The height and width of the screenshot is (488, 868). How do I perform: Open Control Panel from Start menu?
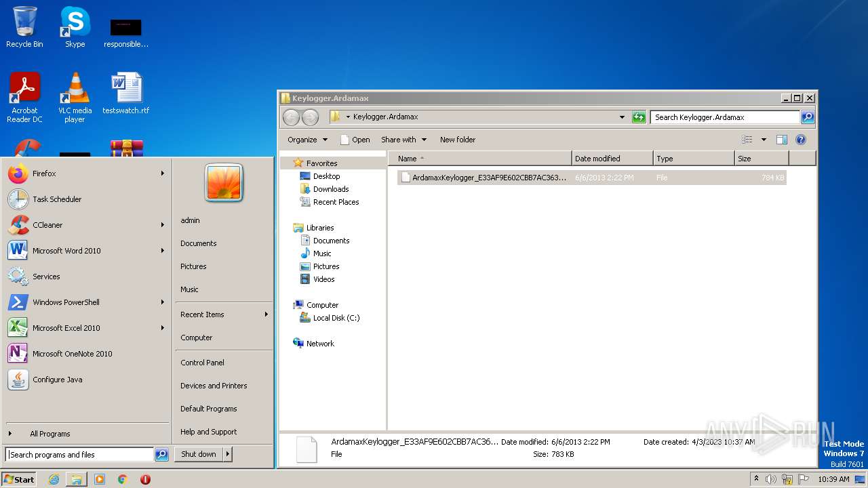202,363
